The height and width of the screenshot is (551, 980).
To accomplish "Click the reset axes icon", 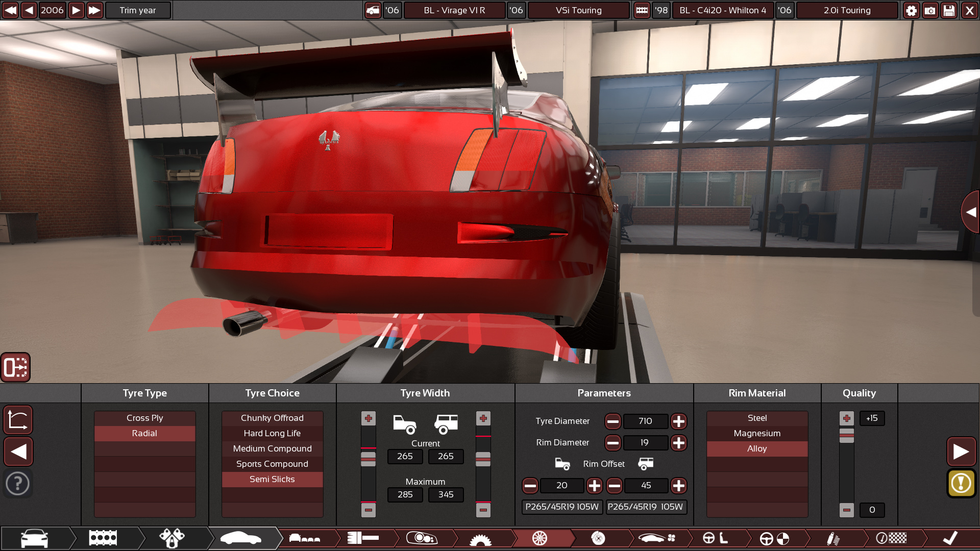I will 18,420.
